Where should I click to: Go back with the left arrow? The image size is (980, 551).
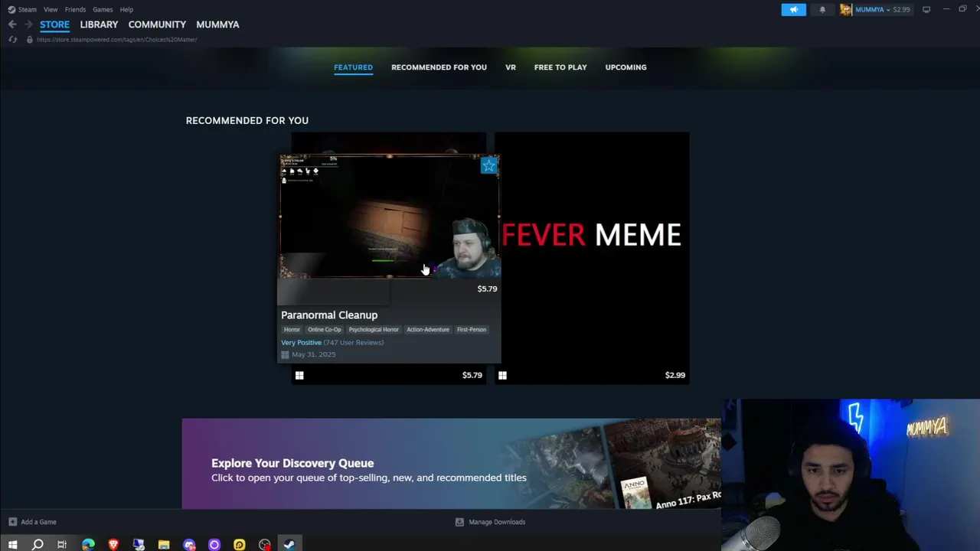point(12,24)
